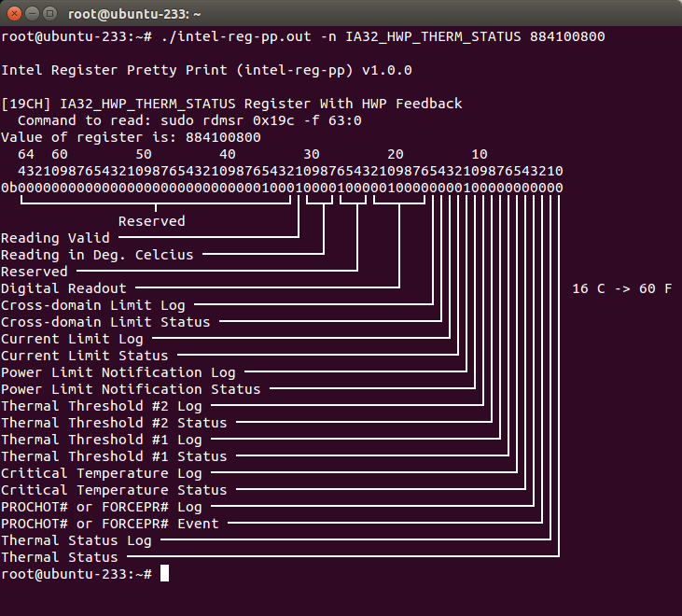This screenshot has height=616, width=682.
Task: Click 'PROCHOT# or FORCEPR# Log' label
Action: click(102, 507)
